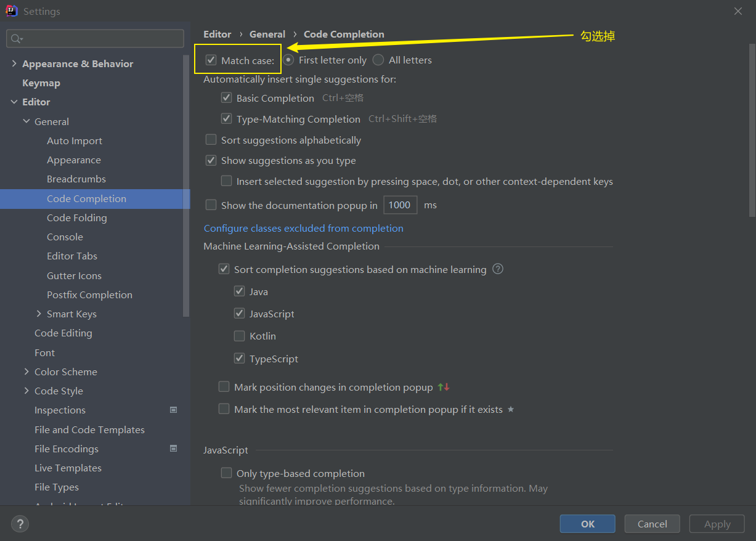The image size is (756, 541).
Task: Toggle the Basic Completion checkbox
Action: coord(227,98)
